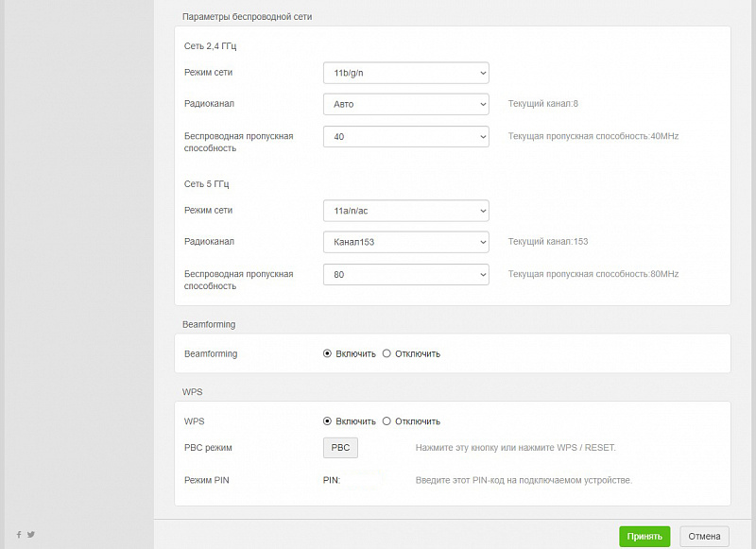The width and height of the screenshot is (756, 549).
Task: Click the Отмена button
Action: 704,537
